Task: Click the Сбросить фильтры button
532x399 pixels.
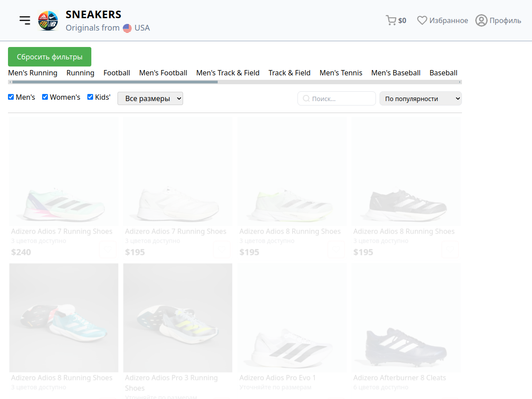Action: coord(49,57)
